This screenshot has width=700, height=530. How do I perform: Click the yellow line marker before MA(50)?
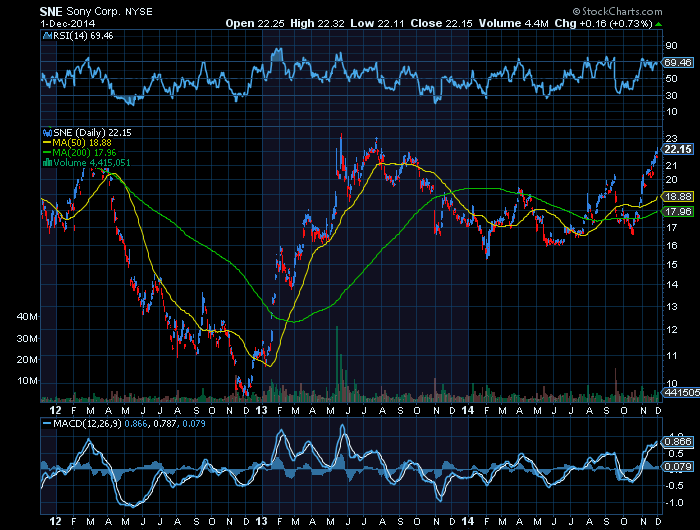click(47, 143)
